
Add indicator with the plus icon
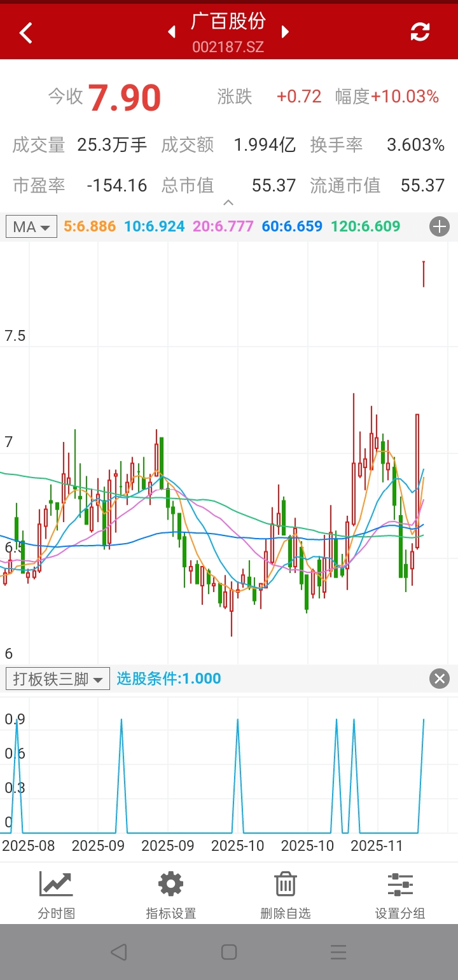coord(440,226)
